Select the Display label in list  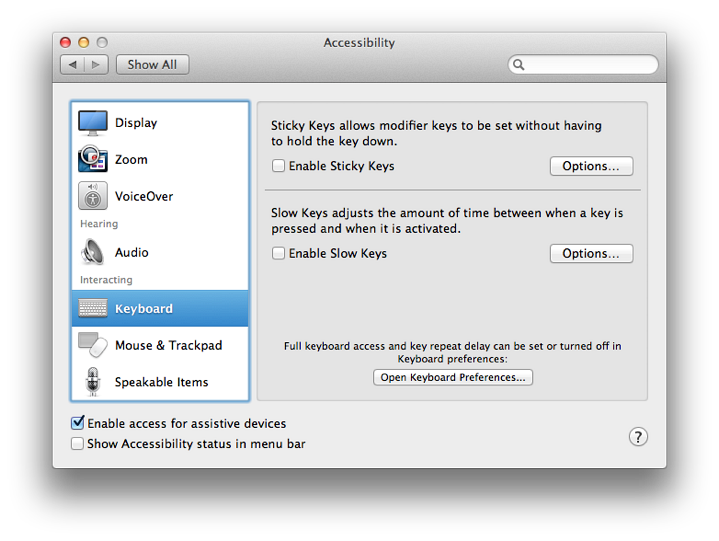coord(136,123)
